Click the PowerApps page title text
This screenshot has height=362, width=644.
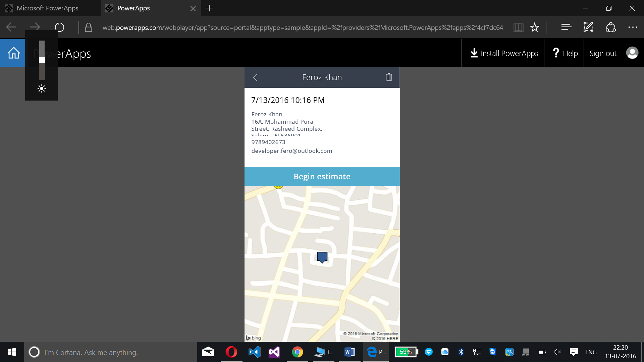pos(62,54)
